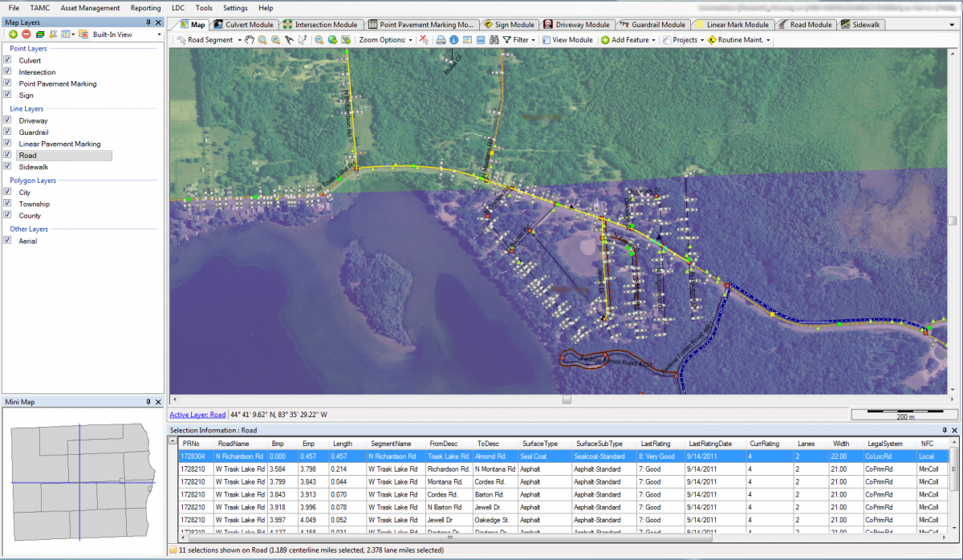The width and height of the screenshot is (963, 560).
Task: Pin the Mini Map panel
Action: 149,402
